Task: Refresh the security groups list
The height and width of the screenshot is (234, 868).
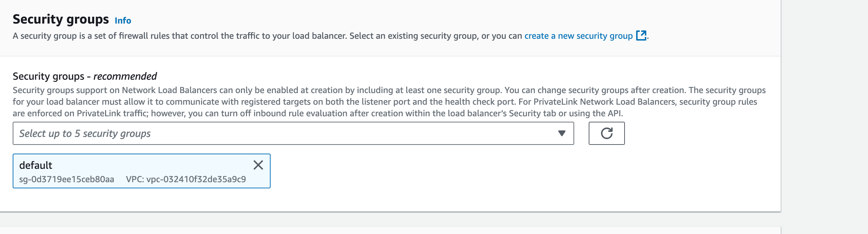Action: [606, 133]
